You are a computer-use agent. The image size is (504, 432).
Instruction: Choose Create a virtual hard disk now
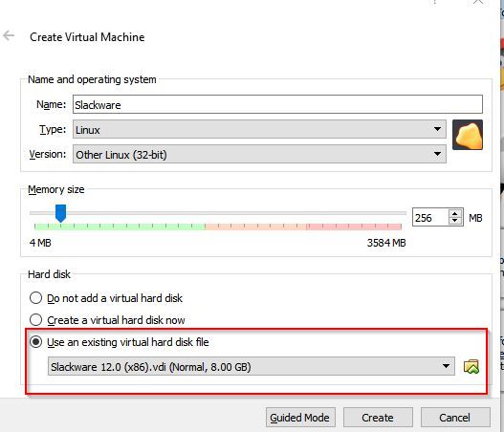pyautogui.click(x=107, y=320)
